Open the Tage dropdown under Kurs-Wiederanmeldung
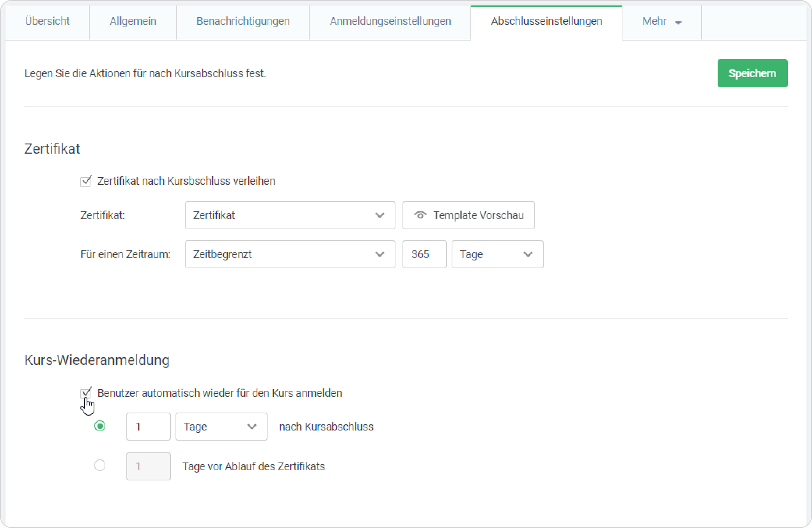 coord(221,427)
